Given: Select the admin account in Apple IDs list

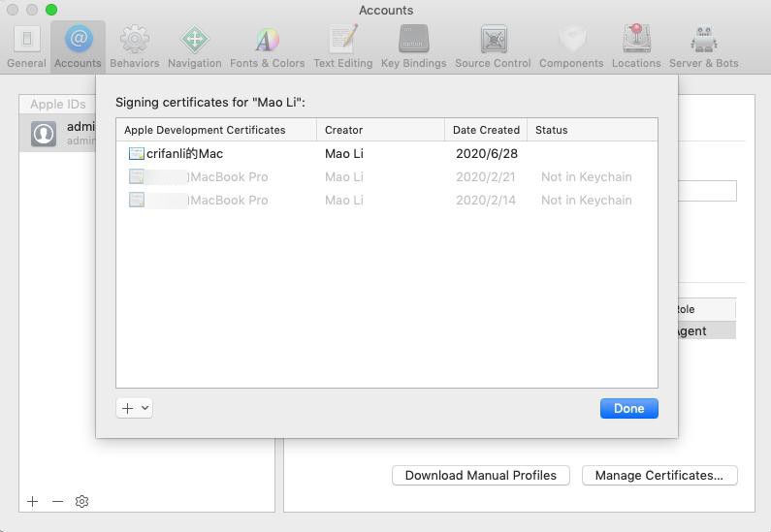Looking at the screenshot, I should [x=57, y=133].
